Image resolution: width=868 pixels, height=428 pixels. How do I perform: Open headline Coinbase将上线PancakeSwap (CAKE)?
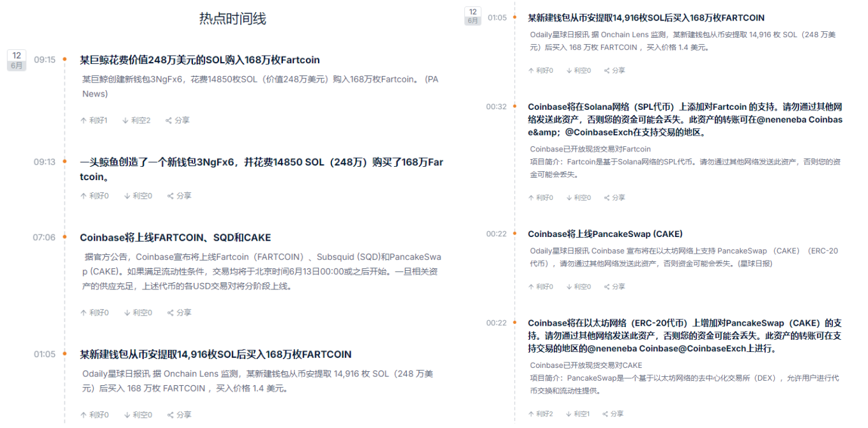pos(605,234)
